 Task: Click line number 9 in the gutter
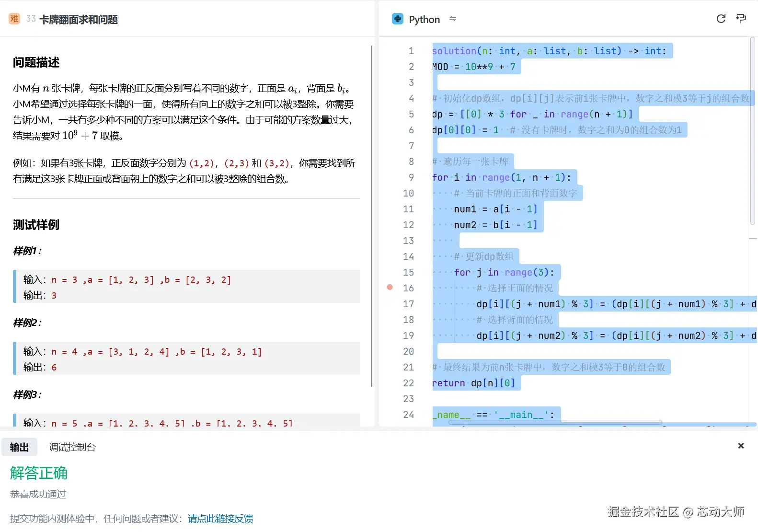pyautogui.click(x=411, y=177)
